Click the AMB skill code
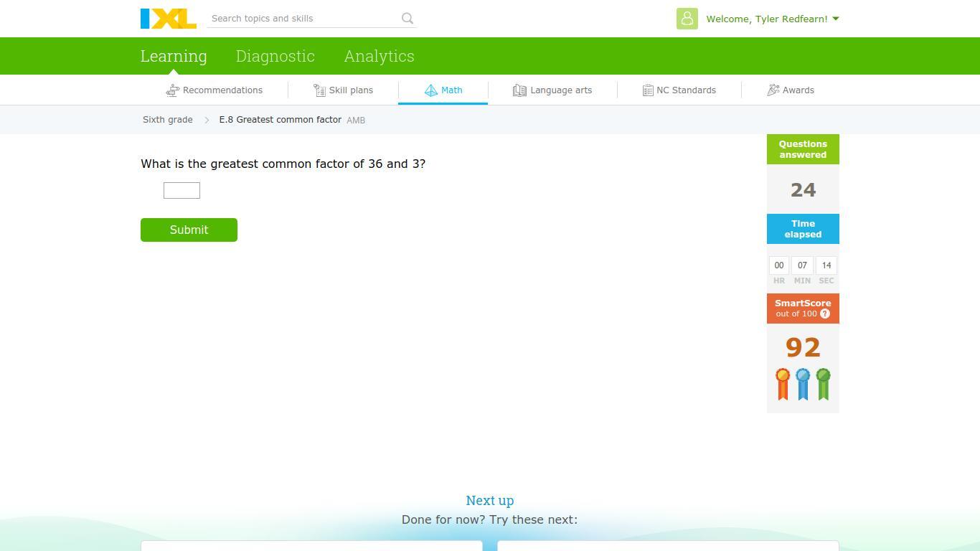 tap(356, 121)
